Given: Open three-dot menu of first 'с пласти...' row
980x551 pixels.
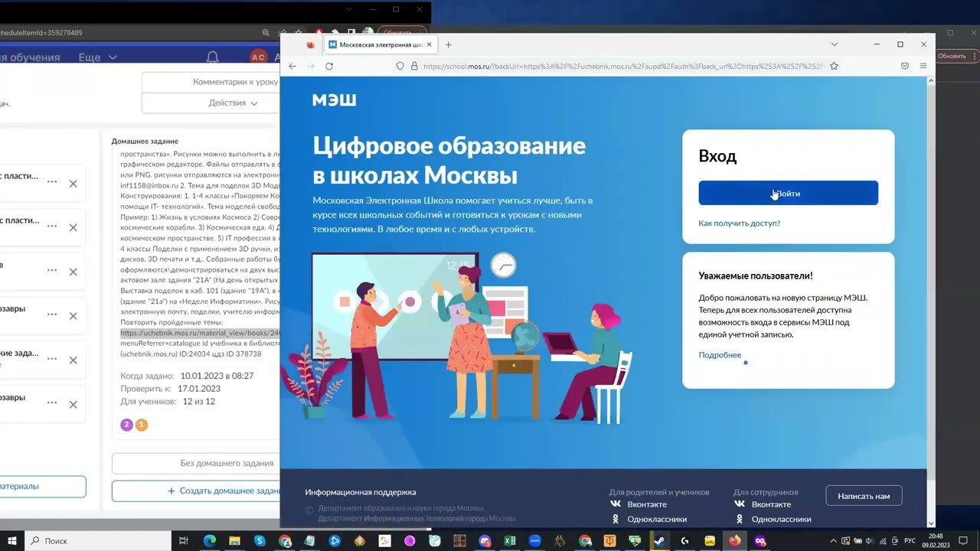Looking at the screenshot, I should tap(52, 182).
